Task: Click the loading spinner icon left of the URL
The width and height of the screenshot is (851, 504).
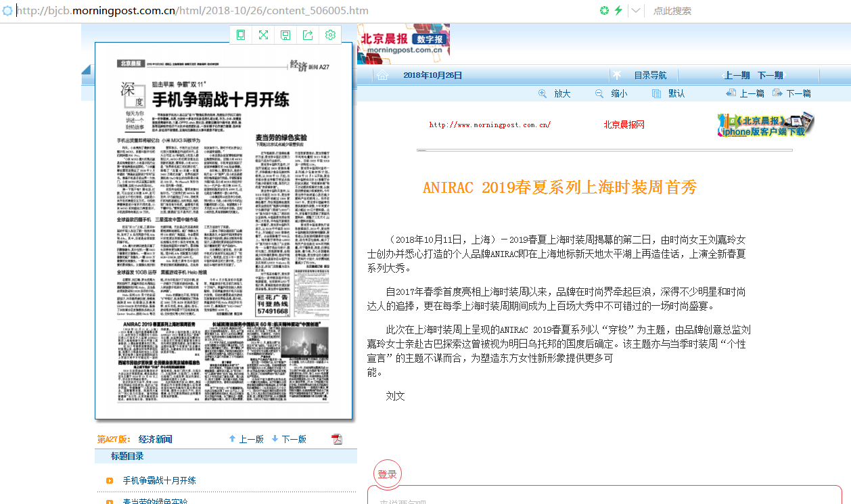Action: [7, 11]
